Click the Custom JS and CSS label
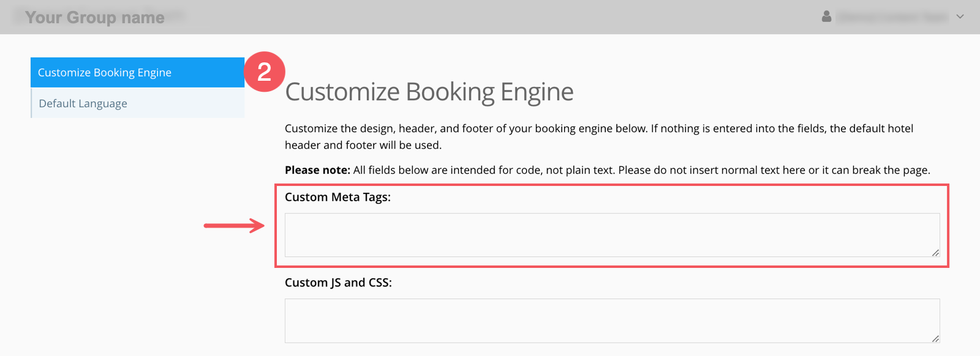Image resolution: width=980 pixels, height=356 pixels. click(x=338, y=283)
